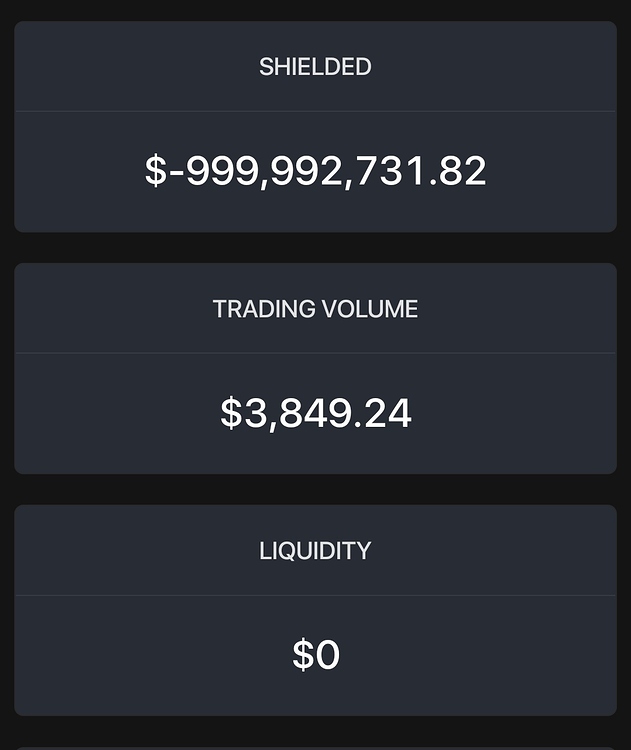Tap the dollar sign before 3,849.24
Image resolution: width=631 pixels, height=750 pixels.
pos(231,413)
